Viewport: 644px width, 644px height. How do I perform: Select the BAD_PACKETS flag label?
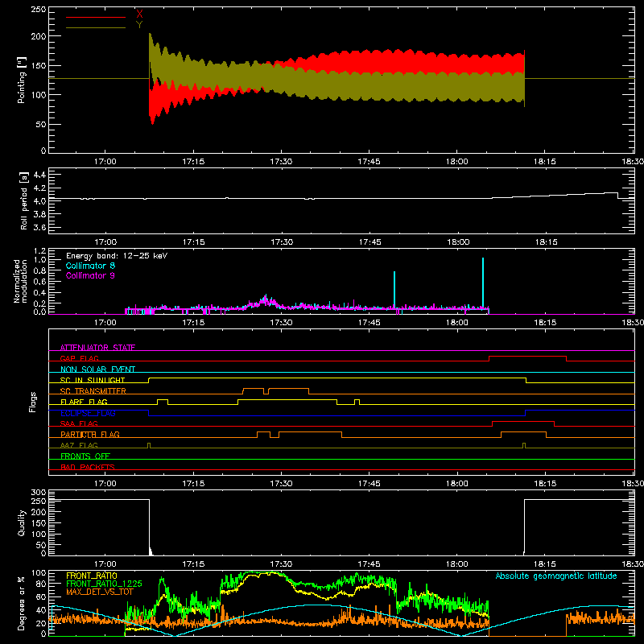pyautogui.click(x=88, y=467)
